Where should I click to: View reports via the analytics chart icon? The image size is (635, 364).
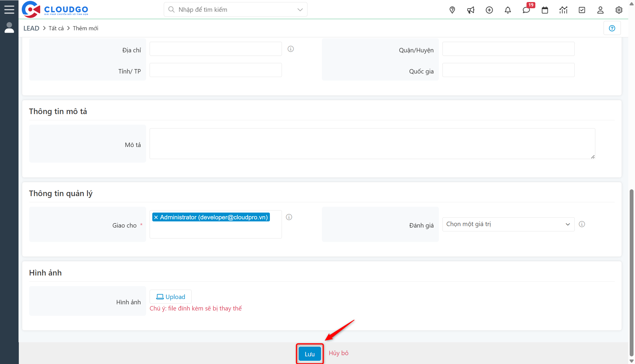pyautogui.click(x=563, y=10)
